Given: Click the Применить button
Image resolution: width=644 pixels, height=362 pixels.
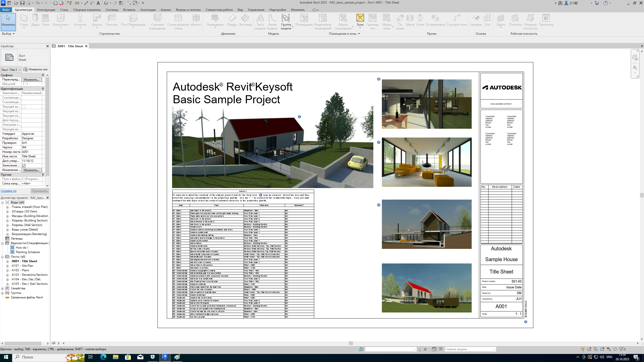Looking at the screenshot, I should click(39, 191).
